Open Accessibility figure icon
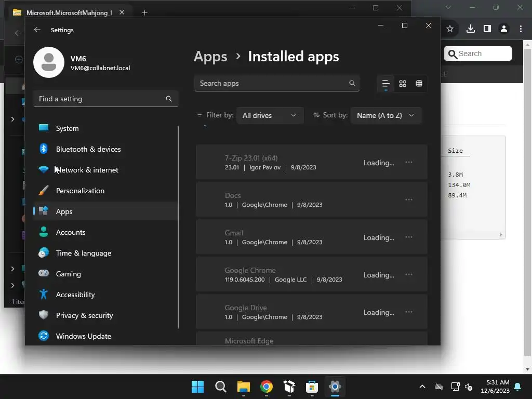532x399 pixels. click(x=44, y=294)
